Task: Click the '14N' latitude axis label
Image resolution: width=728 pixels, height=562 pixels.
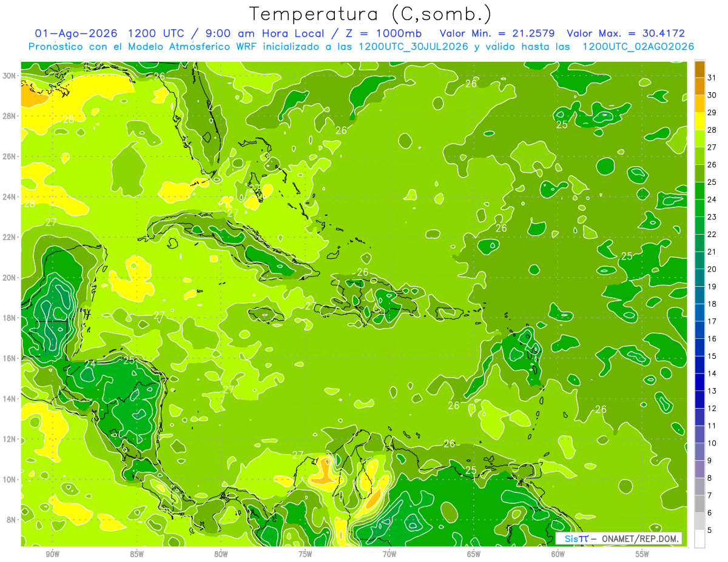Action: click(10, 398)
